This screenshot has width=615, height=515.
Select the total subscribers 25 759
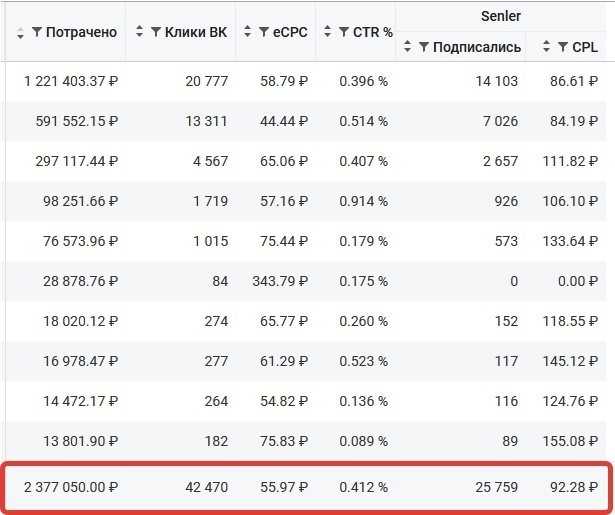click(x=497, y=487)
